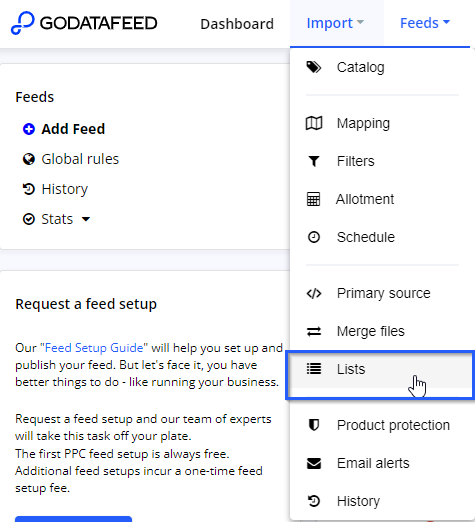
Task: Click the Allotment calculator icon
Action: click(313, 199)
